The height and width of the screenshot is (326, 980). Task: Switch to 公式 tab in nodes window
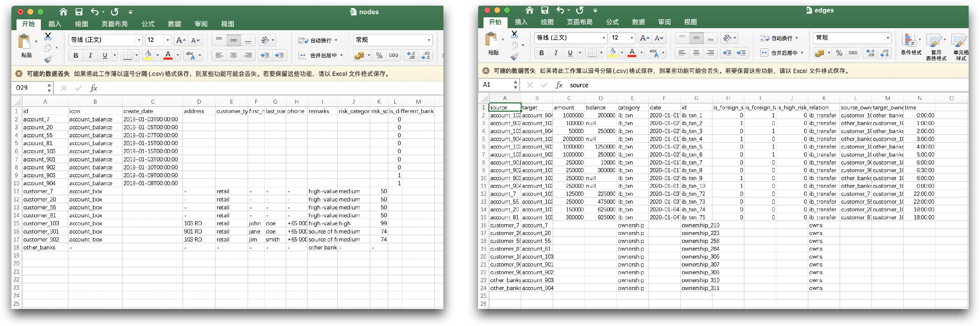(x=148, y=24)
